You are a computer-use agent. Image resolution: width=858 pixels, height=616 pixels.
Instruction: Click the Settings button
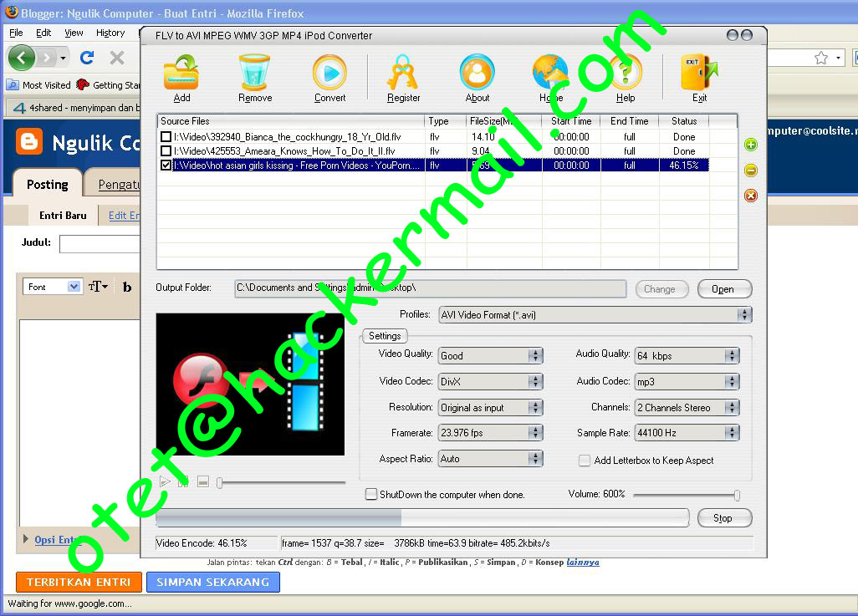385,336
